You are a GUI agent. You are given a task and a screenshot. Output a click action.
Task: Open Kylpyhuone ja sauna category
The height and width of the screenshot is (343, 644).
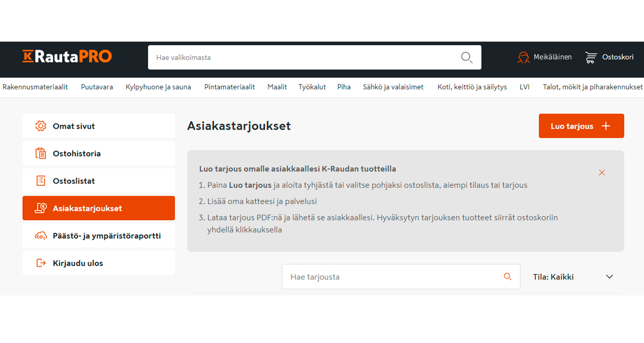158,87
